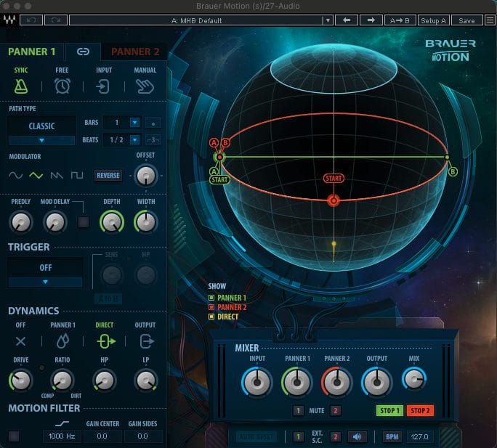Click the red Panner 2 Start marker

[x=334, y=178]
